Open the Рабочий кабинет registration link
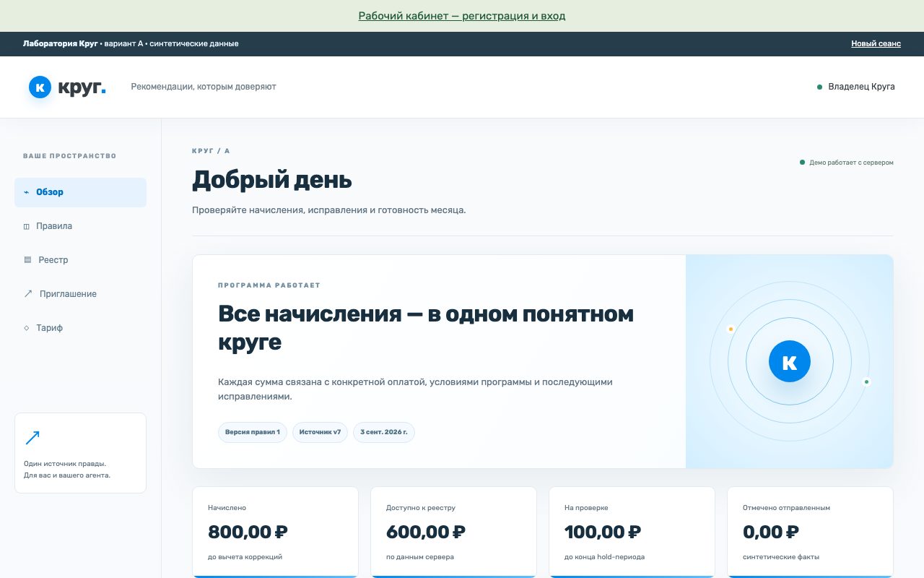The width and height of the screenshot is (924, 578). coord(462,16)
